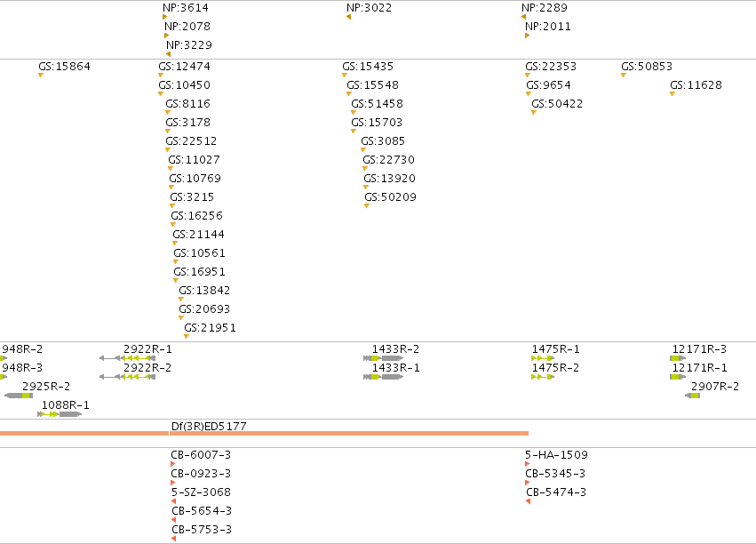Viewport: 756px width, 544px height.
Task: Select the GS:22512 label
Action: (191, 141)
